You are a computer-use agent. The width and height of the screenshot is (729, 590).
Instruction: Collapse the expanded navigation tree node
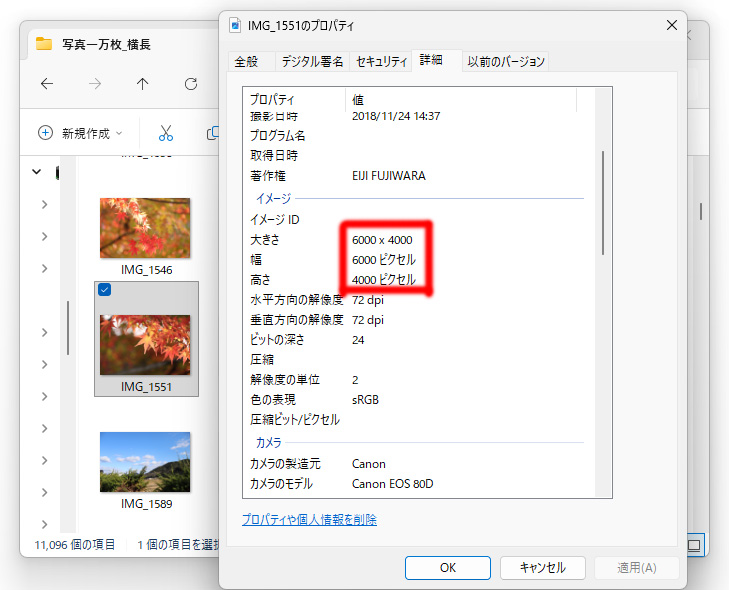37,172
